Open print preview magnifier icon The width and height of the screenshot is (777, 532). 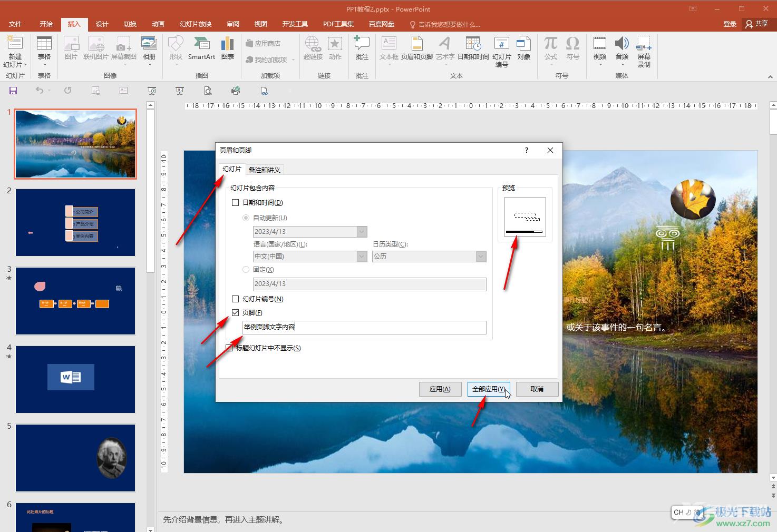coord(208,91)
